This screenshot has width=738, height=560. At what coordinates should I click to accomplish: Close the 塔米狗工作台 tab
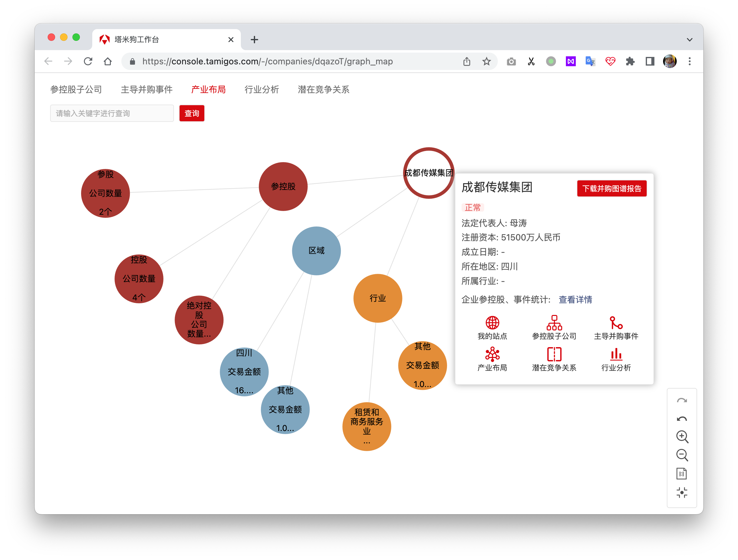[x=231, y=40]
